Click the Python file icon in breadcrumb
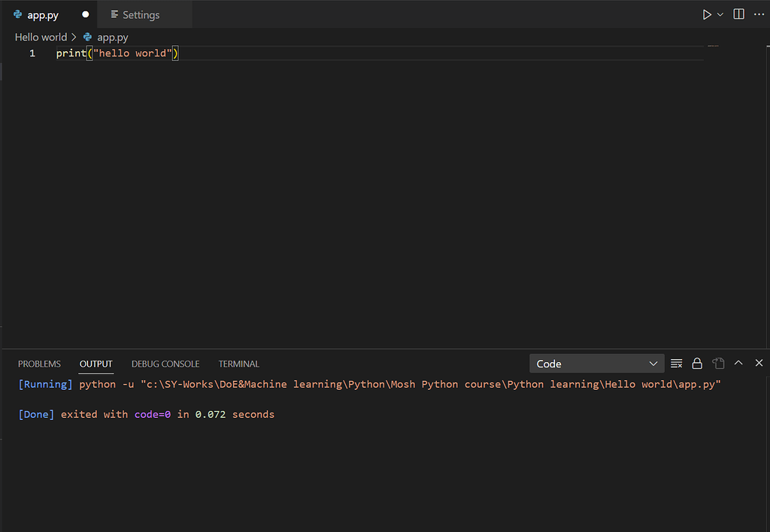770x532 pixels. point(87,37)
